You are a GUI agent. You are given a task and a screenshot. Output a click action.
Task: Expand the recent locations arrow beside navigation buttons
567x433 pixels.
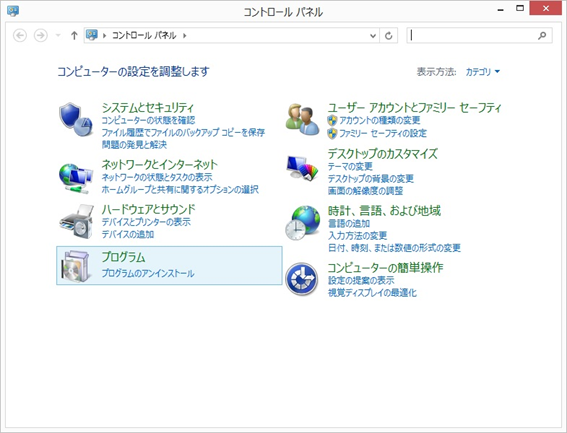tap(58, 35)
